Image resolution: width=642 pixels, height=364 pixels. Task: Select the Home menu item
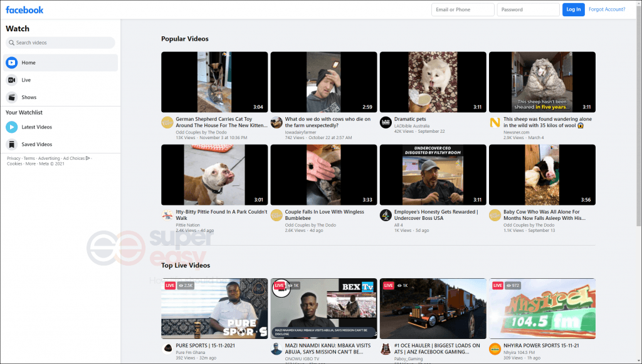pos(61,63)
